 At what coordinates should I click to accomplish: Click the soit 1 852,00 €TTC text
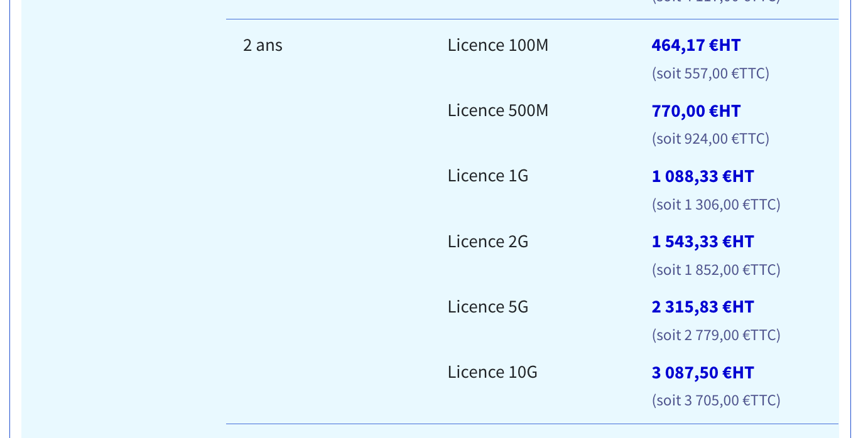pyautogui.click(x=716, y=270)
